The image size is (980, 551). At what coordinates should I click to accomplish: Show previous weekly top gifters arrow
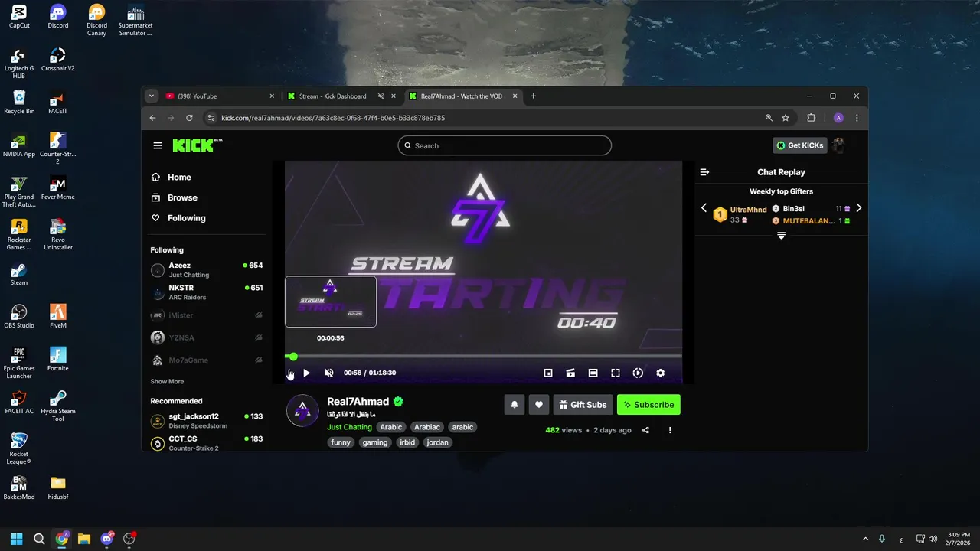pyautogui.click(x=704, y=208)
